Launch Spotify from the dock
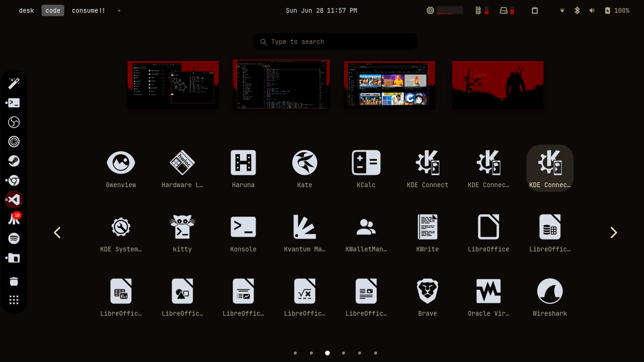This screenshot has width=644, height=362. coord(14,238)
